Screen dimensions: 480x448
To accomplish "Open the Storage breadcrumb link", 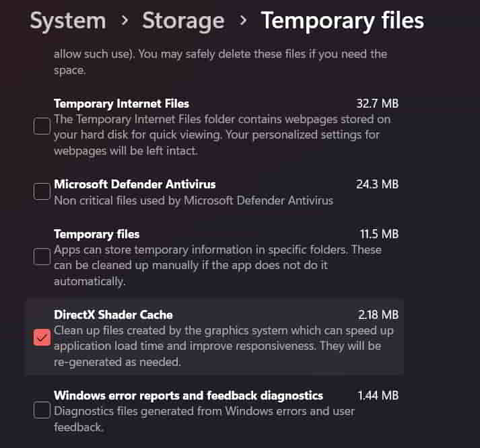I will 182,20.
